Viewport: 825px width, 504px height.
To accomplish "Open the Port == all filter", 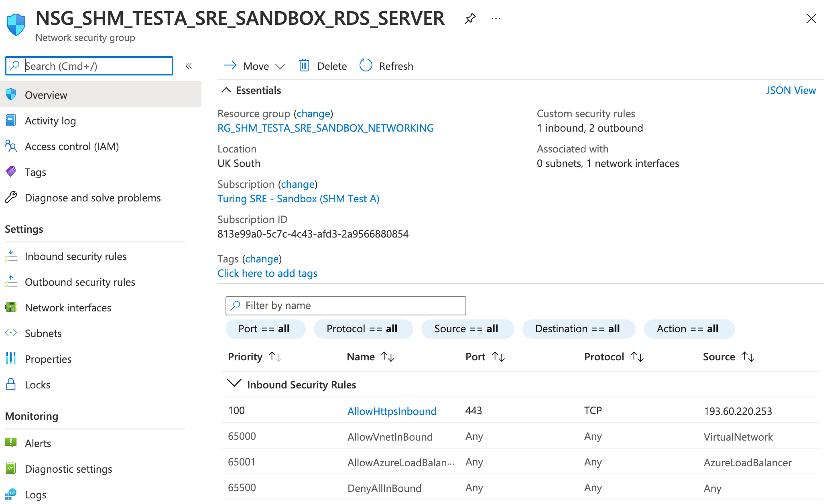I will (265, 329).
